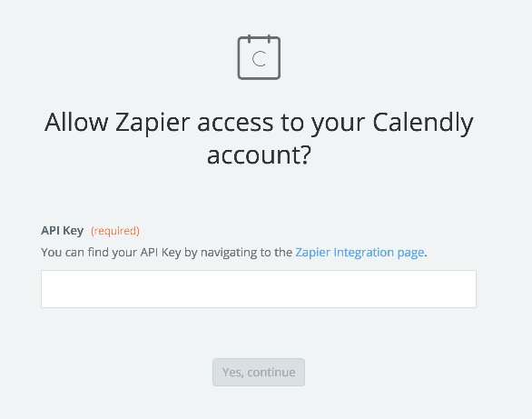
Task: Click the word "Yes" on the continue button
Action: click(232, 372)
